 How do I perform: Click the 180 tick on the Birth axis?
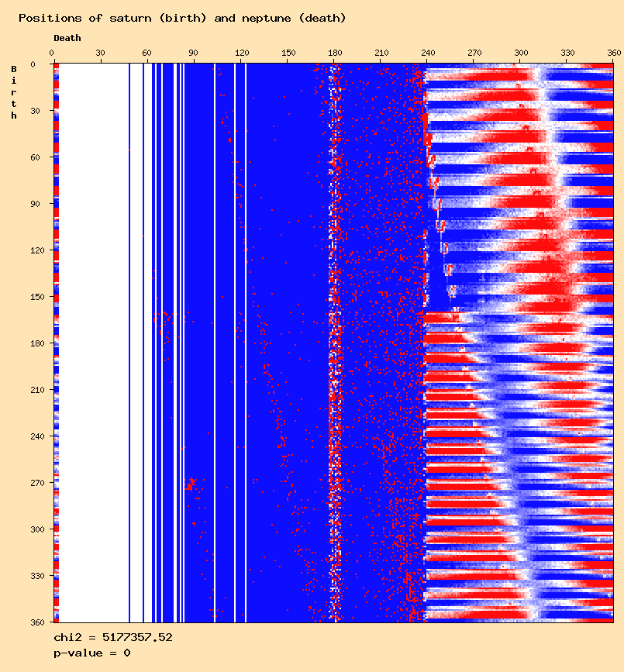pyautogui.click(x=37, y=343)
